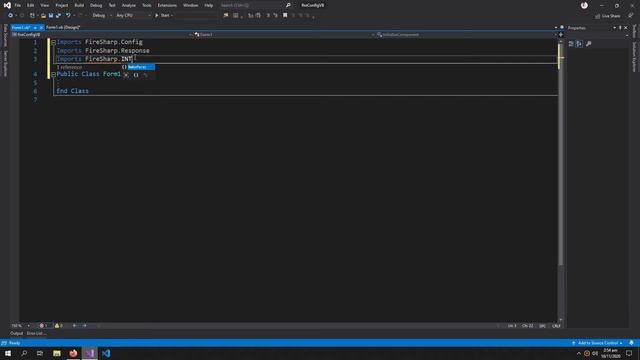640x360 pixels.
Task: Open the File menu
Action: coord(18,5)
